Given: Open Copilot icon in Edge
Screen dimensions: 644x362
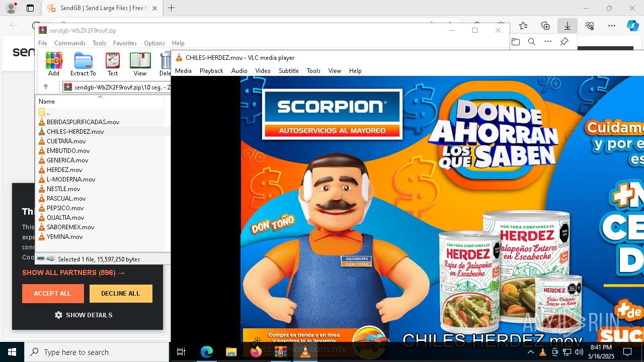Looking at the screenshot, I should [632, 26].
